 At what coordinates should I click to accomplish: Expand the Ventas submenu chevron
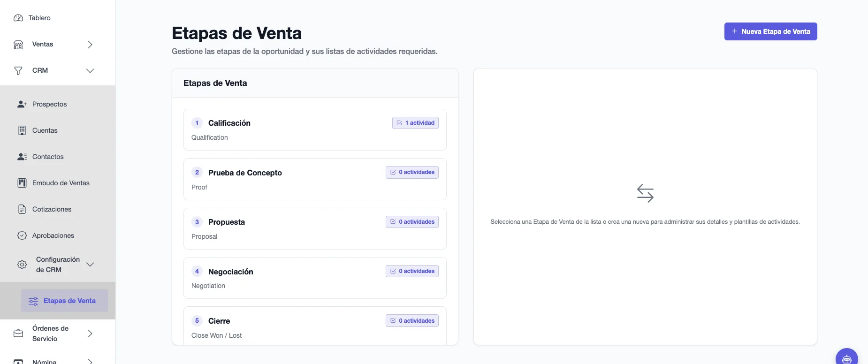pos(90,45)
